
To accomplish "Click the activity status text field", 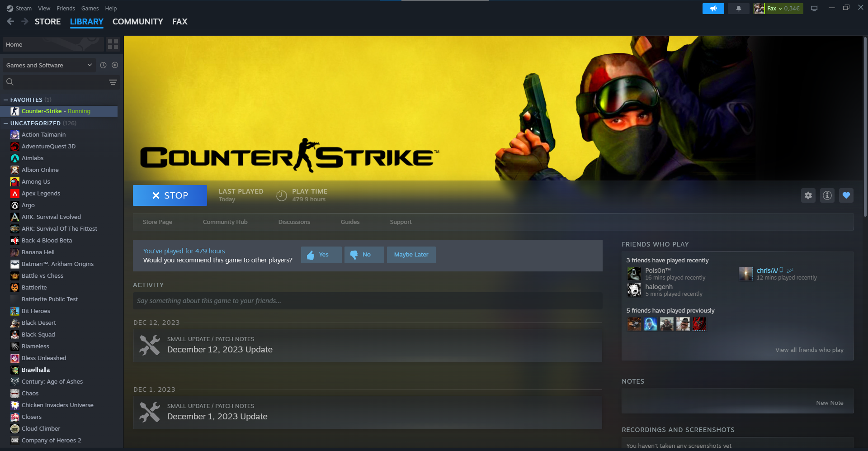I will pos(367,301).
